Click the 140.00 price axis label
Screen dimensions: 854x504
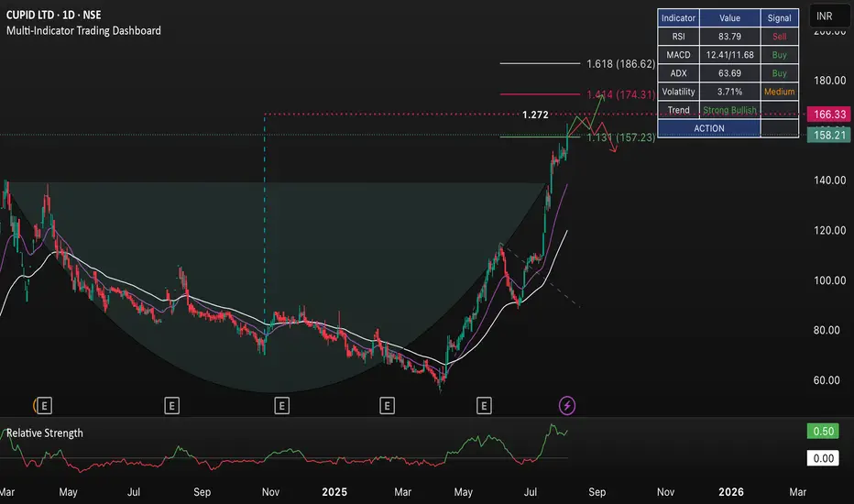(829, 181)
